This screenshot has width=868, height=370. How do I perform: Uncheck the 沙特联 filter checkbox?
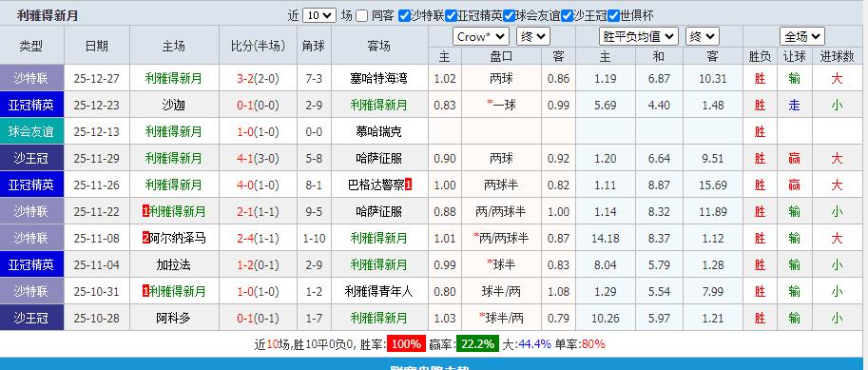pyautogui.click(x=404, y=15)
